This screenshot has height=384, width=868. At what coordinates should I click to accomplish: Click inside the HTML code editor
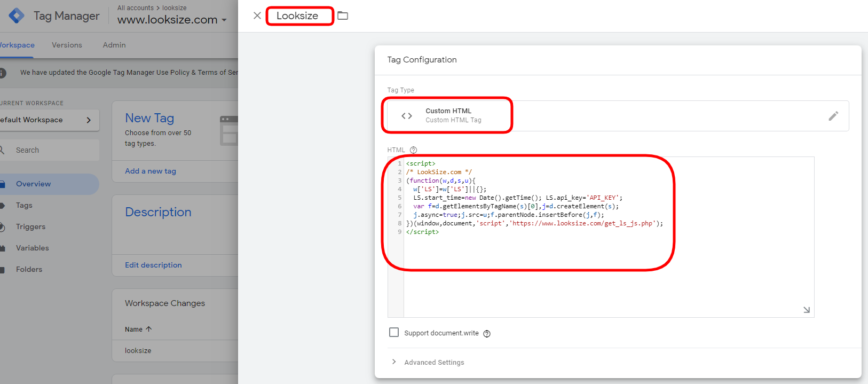609,237
